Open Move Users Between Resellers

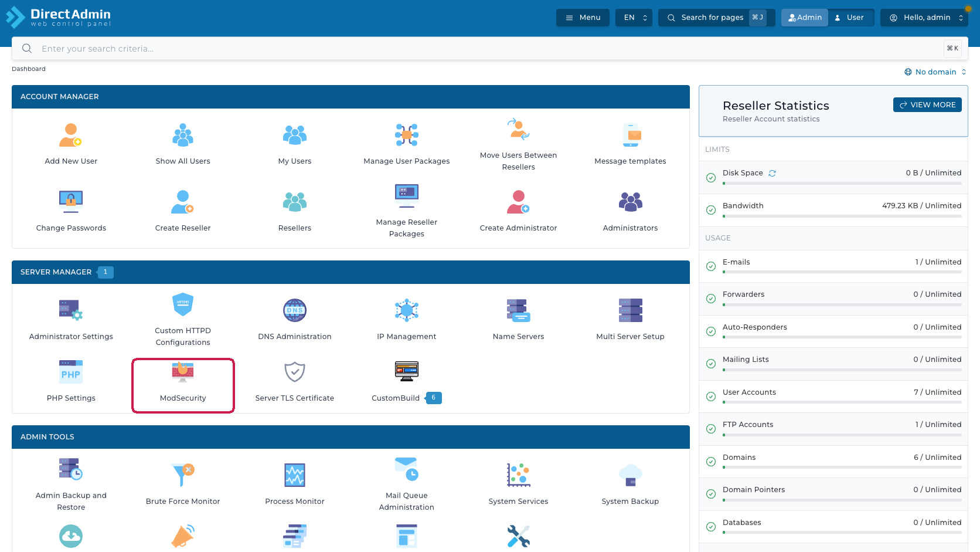click(x=519, y=145)
